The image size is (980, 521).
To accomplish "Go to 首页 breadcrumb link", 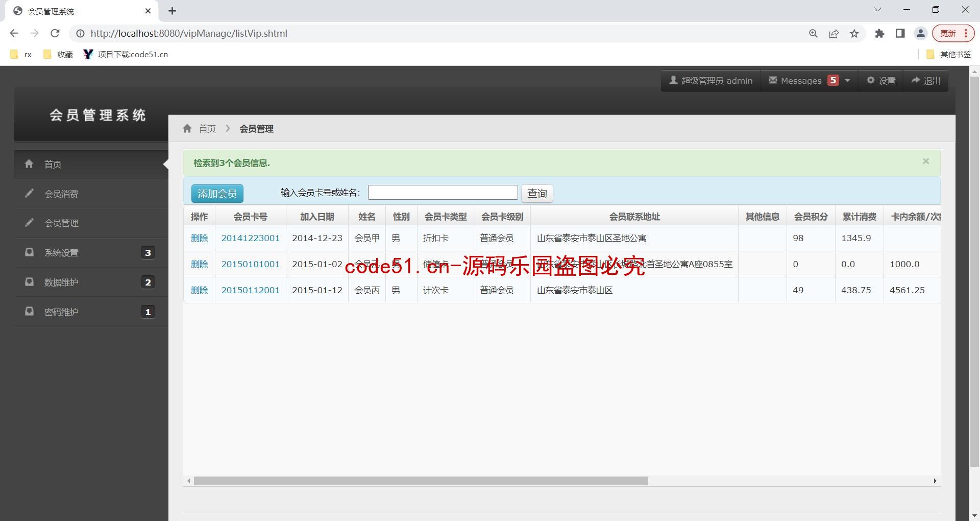I will coord(207,129).
